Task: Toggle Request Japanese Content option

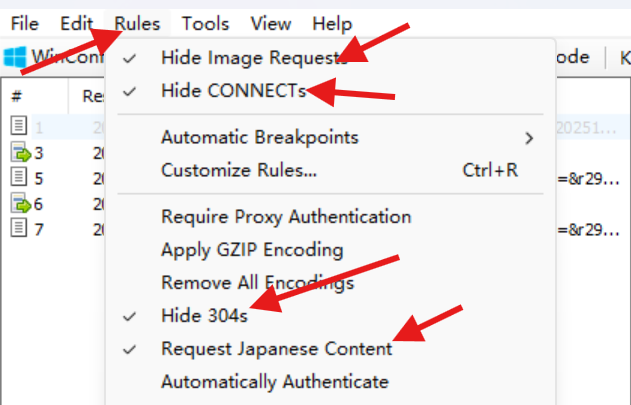Action: click(x=276, y=349)
